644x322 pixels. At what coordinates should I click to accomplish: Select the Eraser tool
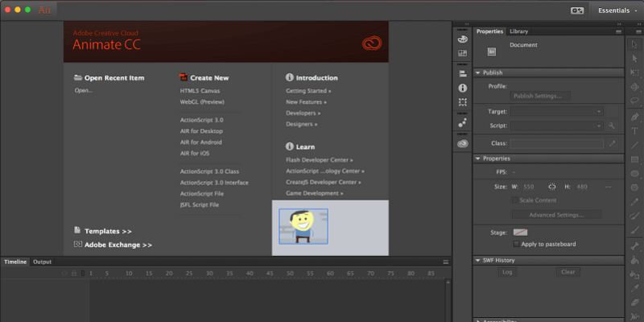coord(634,303)
